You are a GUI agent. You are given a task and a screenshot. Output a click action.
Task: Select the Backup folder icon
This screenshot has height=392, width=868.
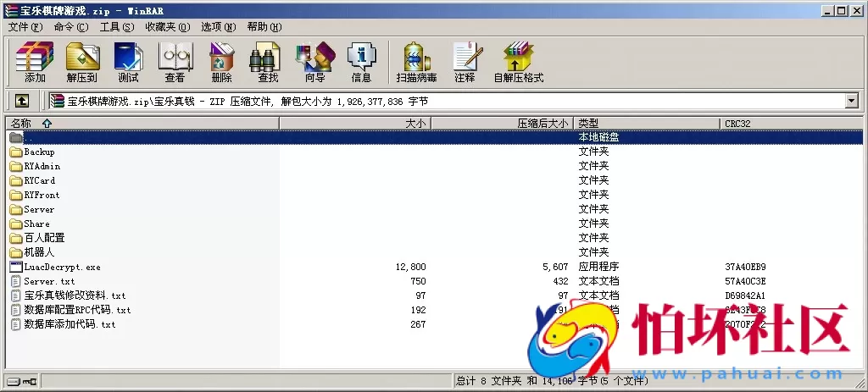coord(16,152)
